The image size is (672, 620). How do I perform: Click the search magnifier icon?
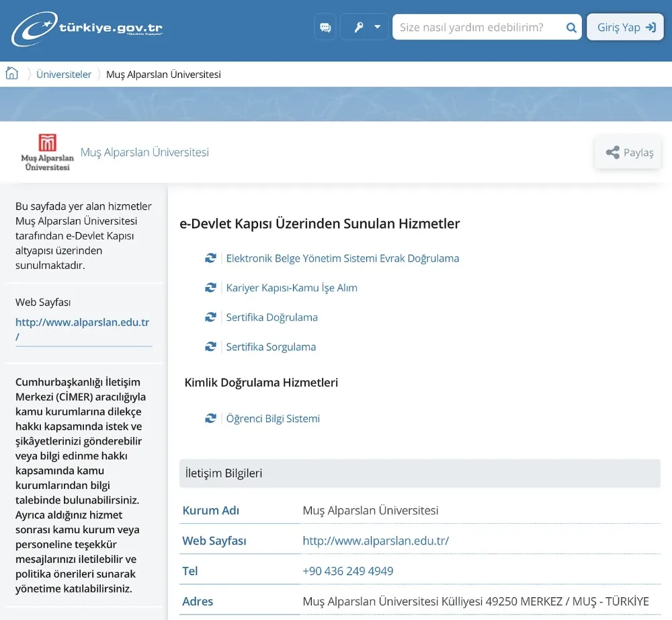[x=571, y=28]
